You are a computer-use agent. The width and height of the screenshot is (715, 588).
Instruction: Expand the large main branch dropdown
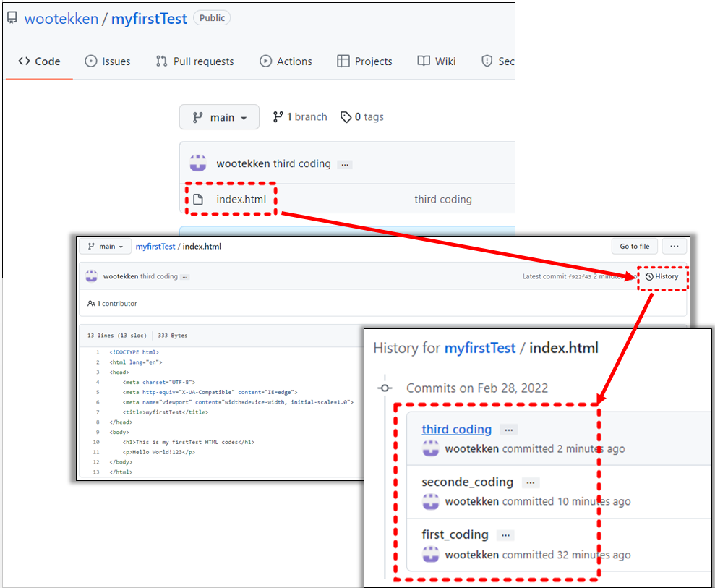(x=219, y=117)
